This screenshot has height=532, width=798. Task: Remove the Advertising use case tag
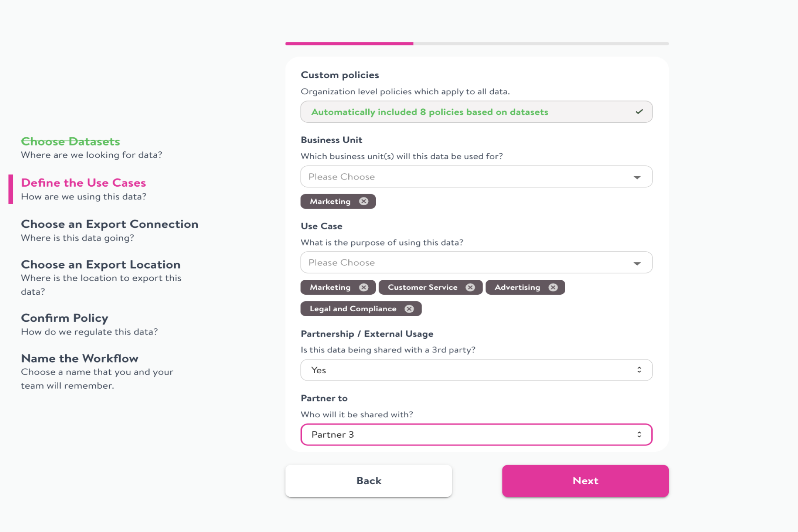click(553, 288)
